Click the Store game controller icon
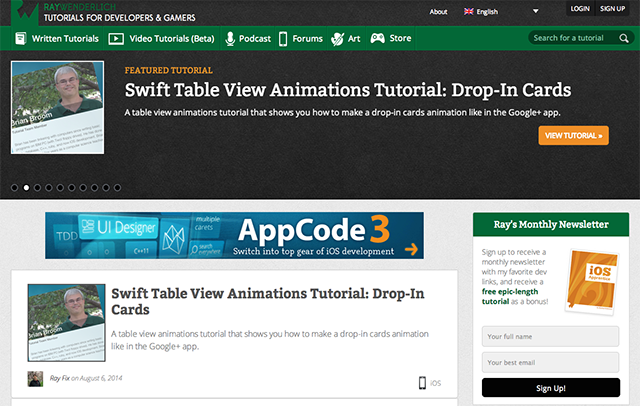 (x=378, y=38)
